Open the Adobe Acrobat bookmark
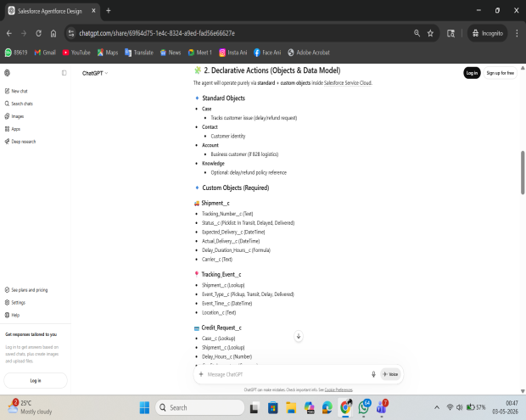The height and width of the screenshot is (420, 526). (309, 53)
